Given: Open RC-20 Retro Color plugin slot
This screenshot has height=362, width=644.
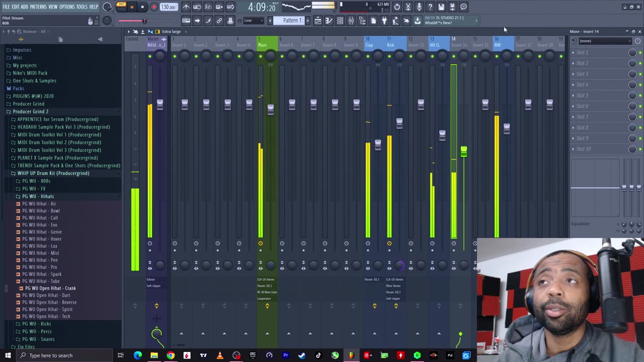Looking at the screenshot, I should click(267, 292).
